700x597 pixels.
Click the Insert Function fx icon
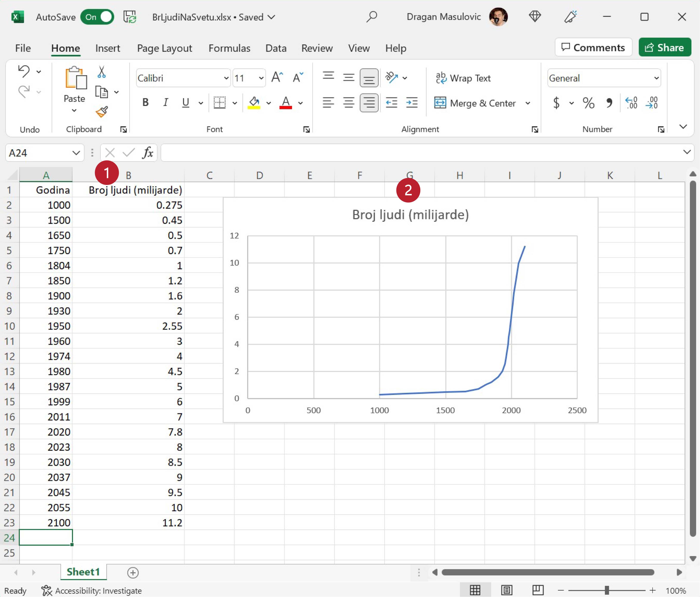click(148, 153)
